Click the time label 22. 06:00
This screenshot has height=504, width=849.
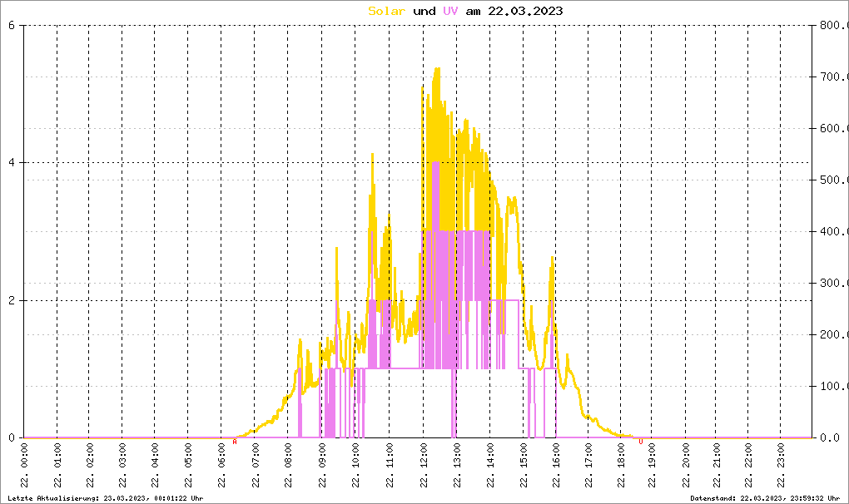221,465
